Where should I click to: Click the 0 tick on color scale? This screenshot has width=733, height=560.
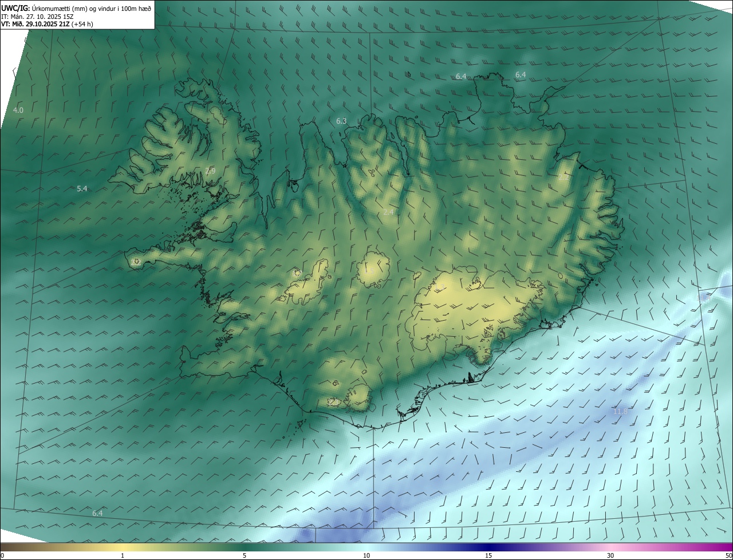coord(2,555)
